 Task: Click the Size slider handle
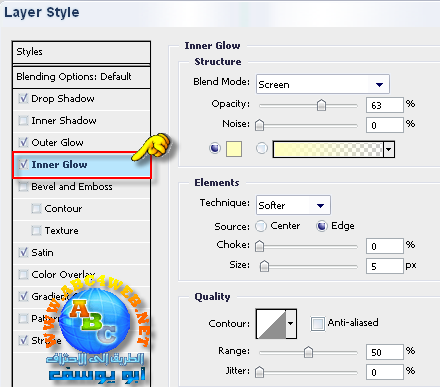pyautogui.click(x=264, y=266)
